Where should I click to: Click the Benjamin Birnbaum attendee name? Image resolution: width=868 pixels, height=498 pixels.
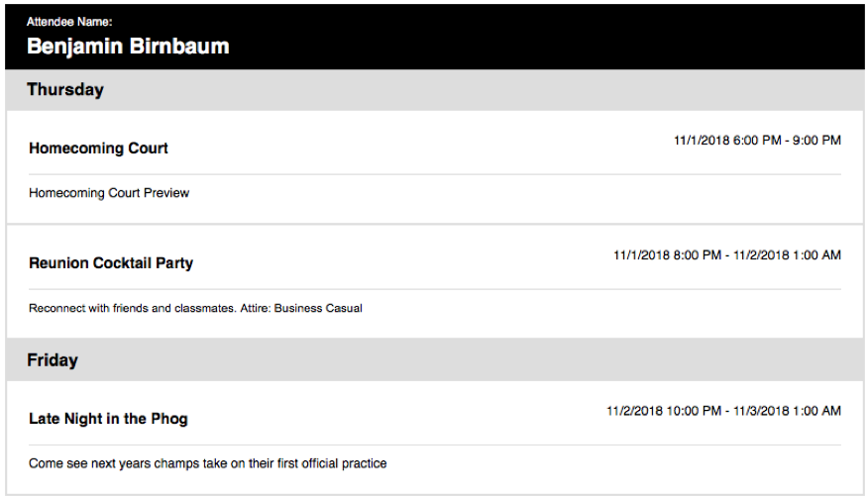point(128,47)
